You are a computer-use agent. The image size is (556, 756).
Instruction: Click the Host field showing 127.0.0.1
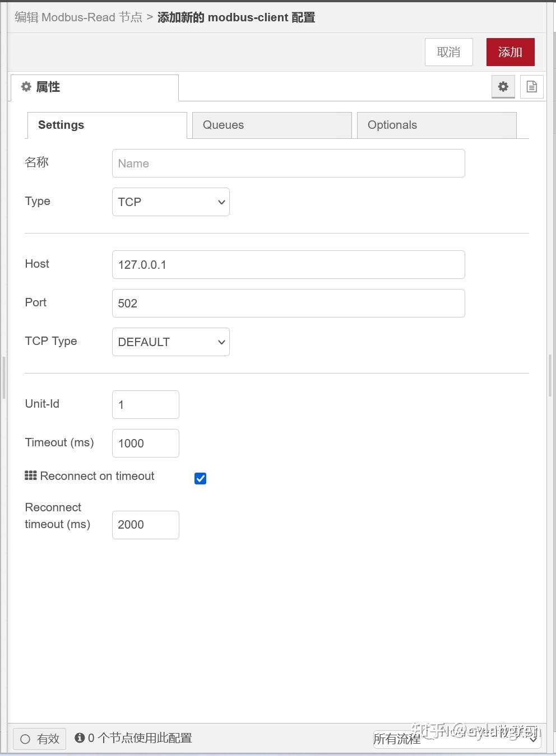pos(288,264)
